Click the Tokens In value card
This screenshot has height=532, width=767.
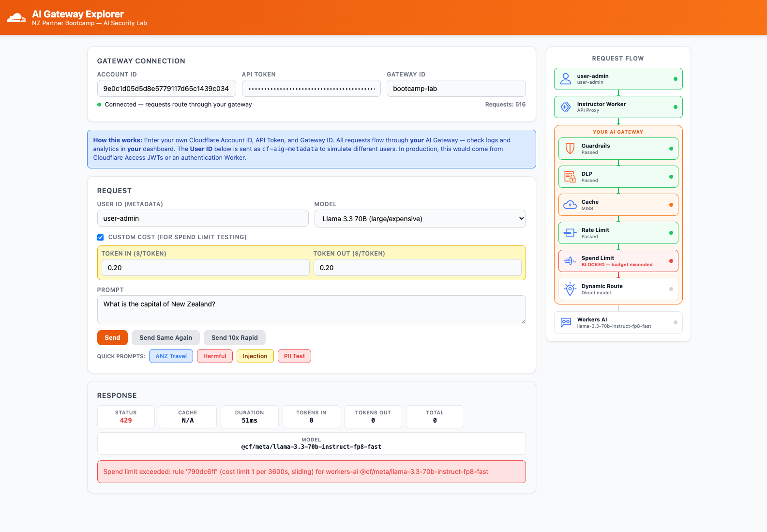(x=312, y=417)
